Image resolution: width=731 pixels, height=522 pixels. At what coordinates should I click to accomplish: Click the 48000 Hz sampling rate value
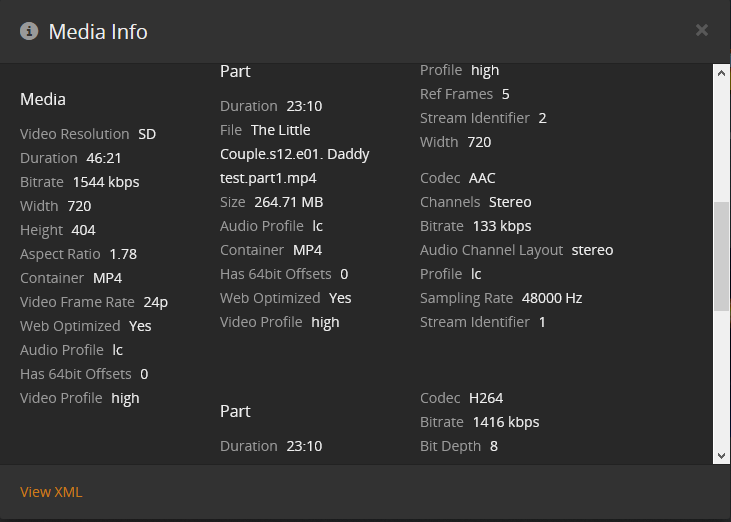552,298
